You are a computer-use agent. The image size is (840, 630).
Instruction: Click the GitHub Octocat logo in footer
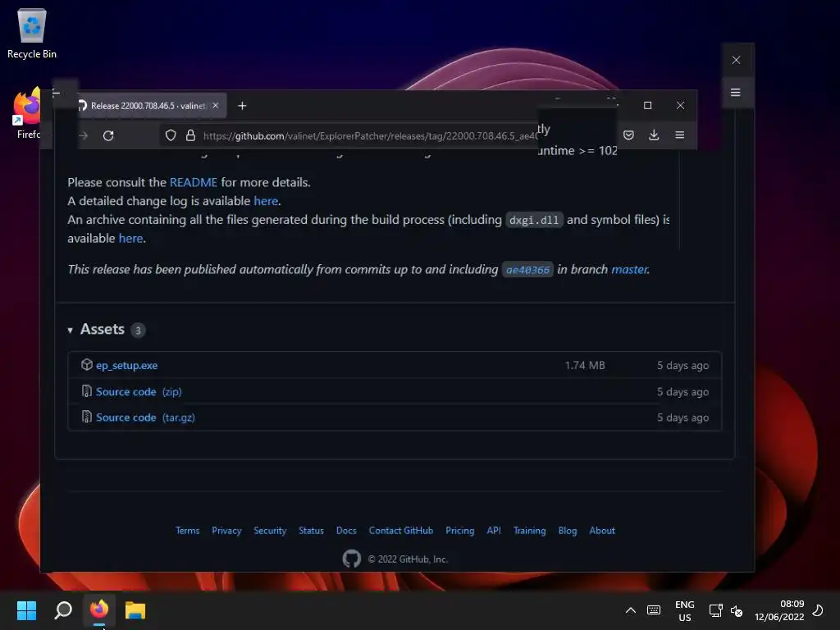coord(351,559)
